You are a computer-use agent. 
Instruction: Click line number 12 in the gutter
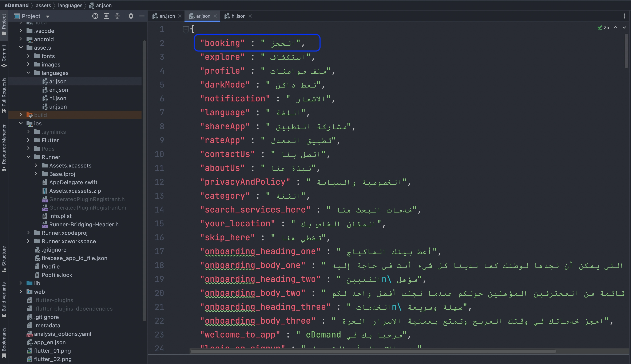click(x=159, y=182)
